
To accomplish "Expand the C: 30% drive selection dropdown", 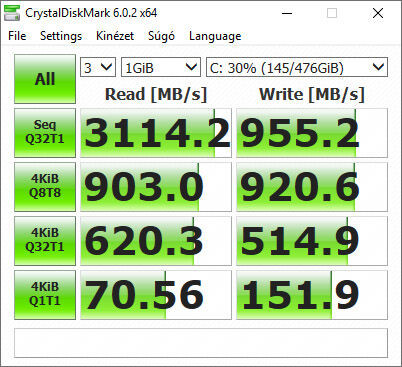I will pos(297,67).
